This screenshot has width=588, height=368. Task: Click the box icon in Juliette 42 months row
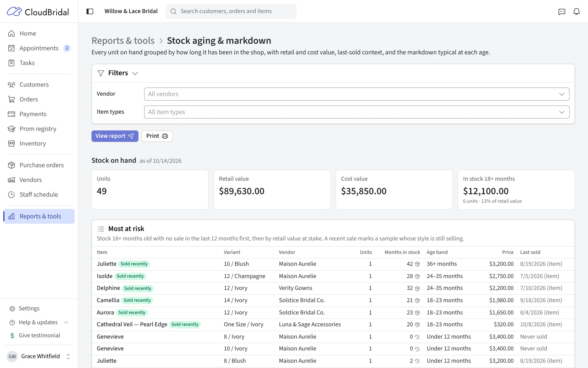pos(417,264)
